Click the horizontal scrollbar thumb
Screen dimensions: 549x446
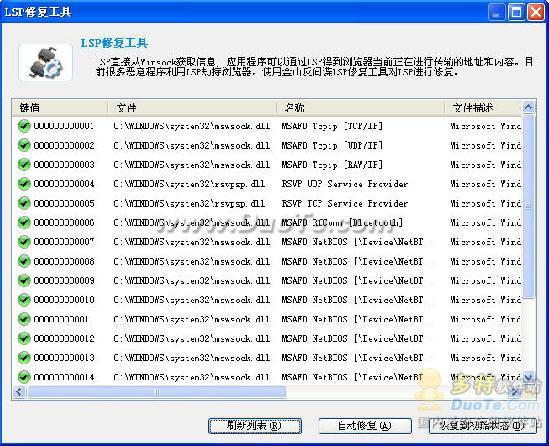[x=157, y=392]
